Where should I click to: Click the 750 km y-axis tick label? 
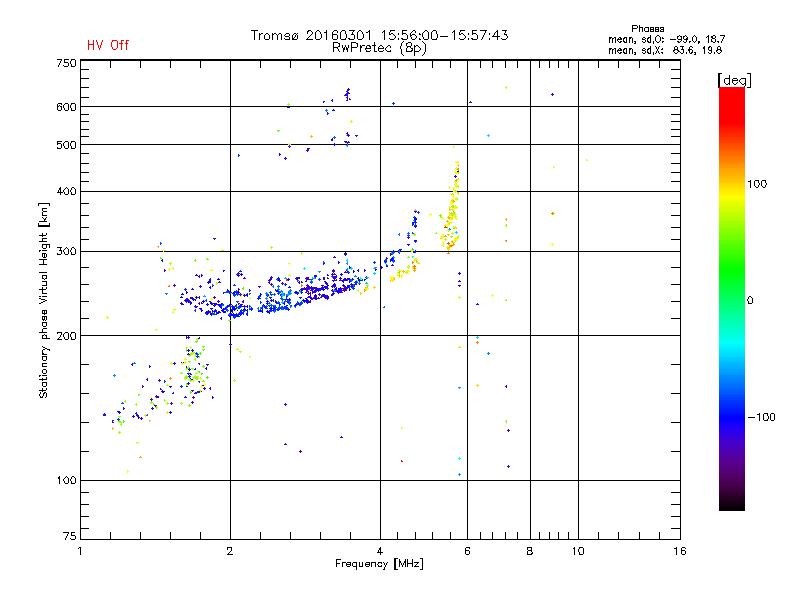pyautogui.click(x=66, y=63)
